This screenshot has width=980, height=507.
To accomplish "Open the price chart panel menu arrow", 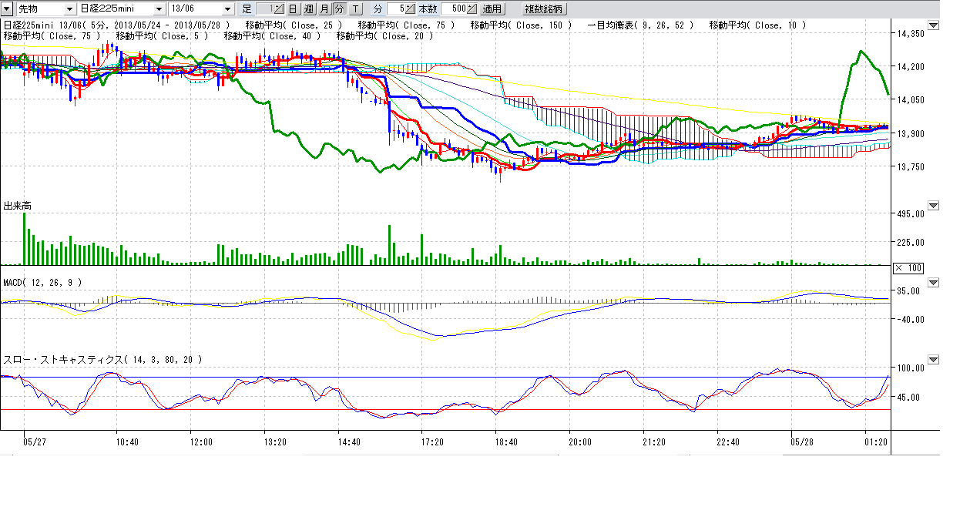I will pyautogui.click(x=934, y=25).
